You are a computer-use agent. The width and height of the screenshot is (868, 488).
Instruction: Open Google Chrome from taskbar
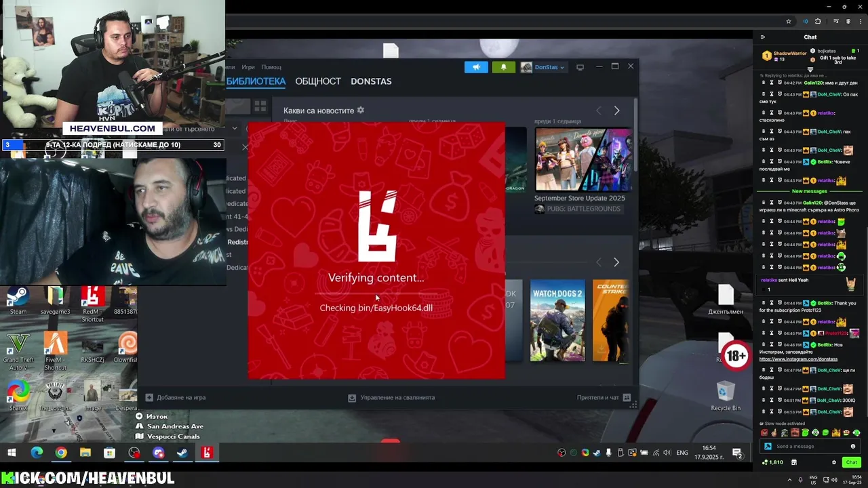(61, 453)
